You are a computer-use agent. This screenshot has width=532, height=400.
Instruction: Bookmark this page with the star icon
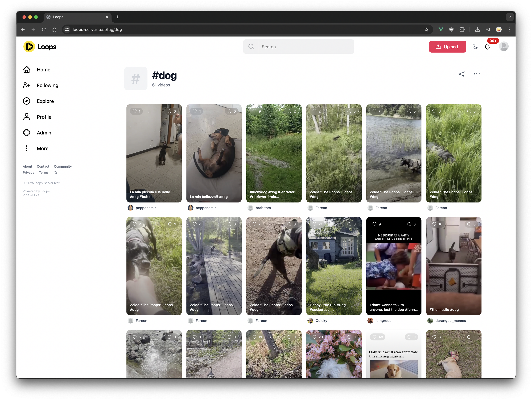point(426,30)
